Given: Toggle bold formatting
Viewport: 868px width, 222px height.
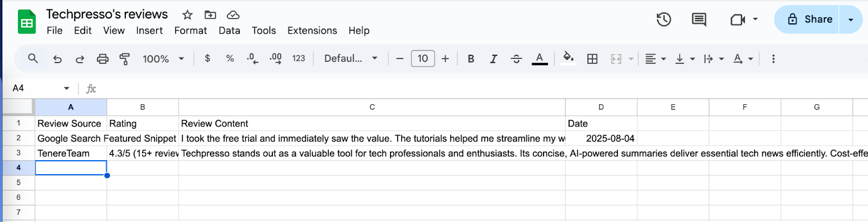Looking at the screenshot, I should click(x=471, y=59).
